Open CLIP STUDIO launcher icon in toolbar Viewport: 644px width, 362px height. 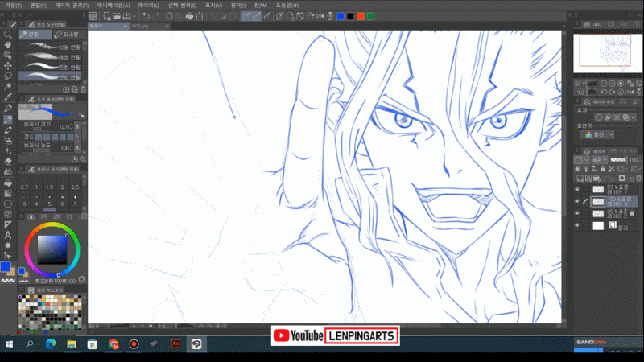93,16
